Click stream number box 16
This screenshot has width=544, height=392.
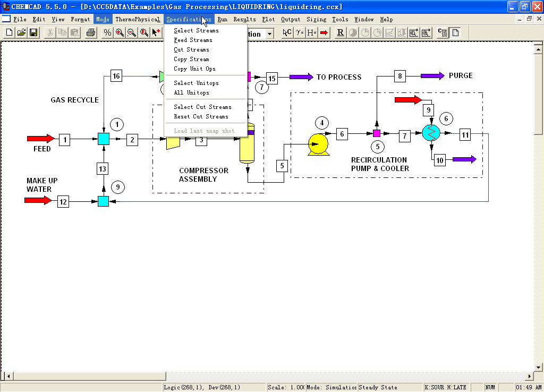tap(116, 76)
